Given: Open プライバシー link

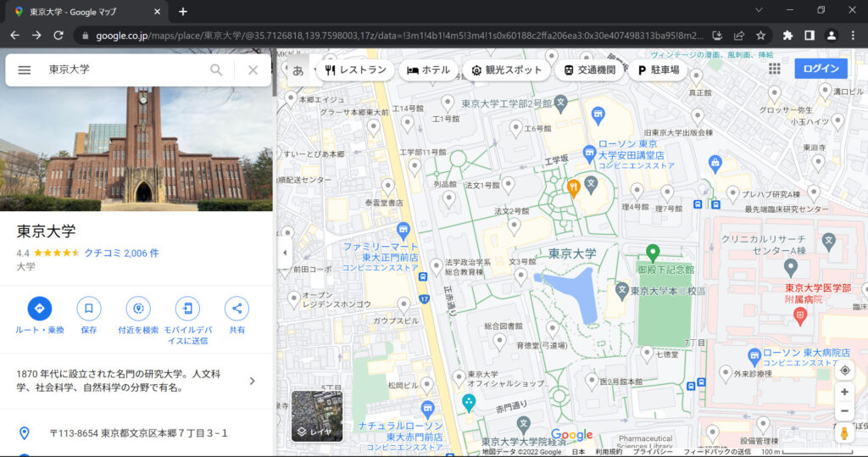Looking at the screenshot, I should 652,452.
